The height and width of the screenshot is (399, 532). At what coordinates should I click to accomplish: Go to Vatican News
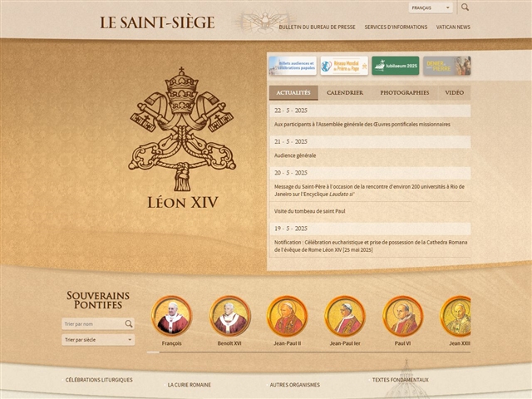[453, 27]
